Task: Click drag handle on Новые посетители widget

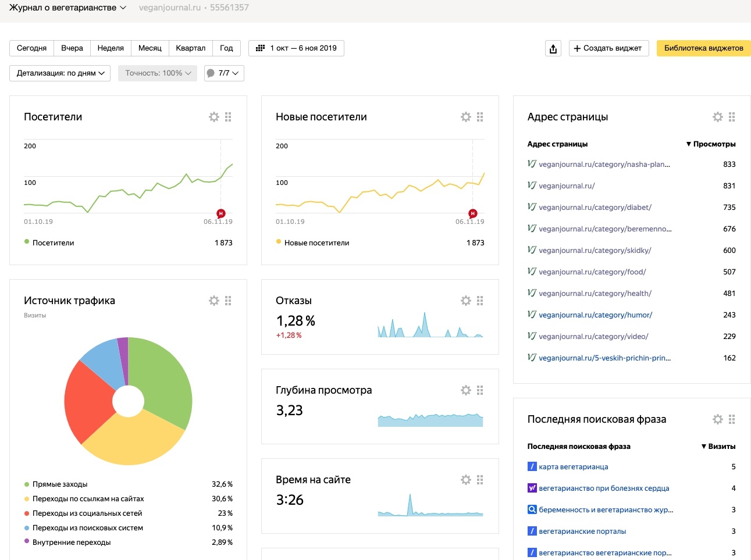Action: (480, 117)
